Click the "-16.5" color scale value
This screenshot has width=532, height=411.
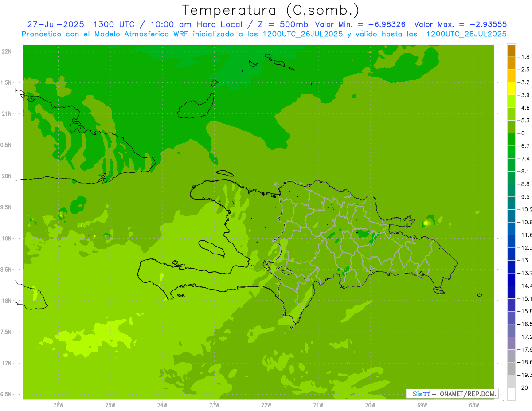[524, 324]
